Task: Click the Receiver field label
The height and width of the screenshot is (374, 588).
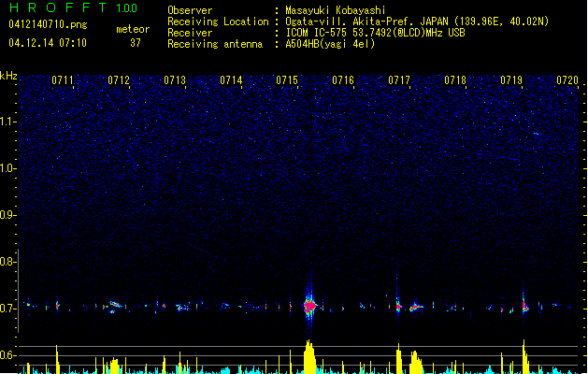Action: click(190, 33)
